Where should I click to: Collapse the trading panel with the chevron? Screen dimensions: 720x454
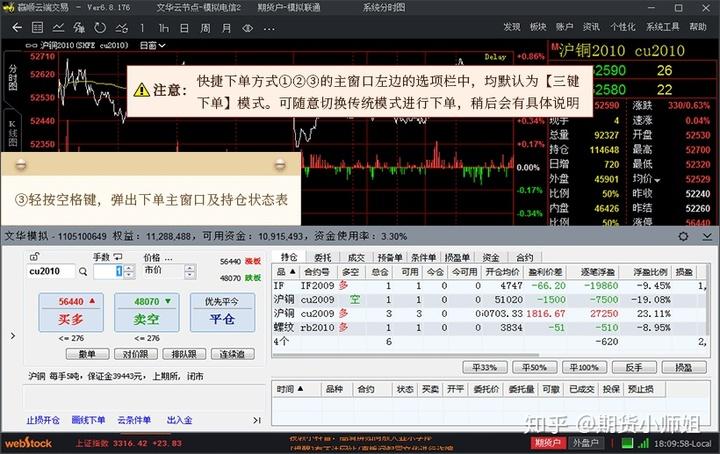point(707,236)
